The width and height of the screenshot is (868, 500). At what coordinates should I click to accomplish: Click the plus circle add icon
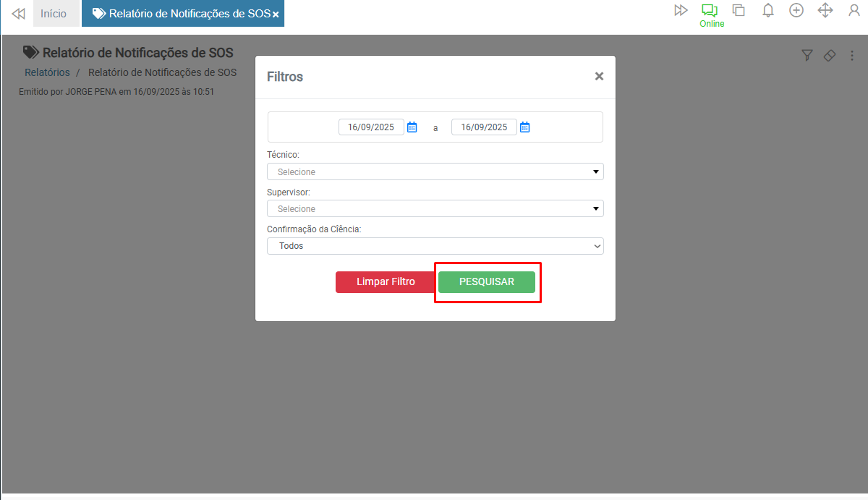click(796, 10)
